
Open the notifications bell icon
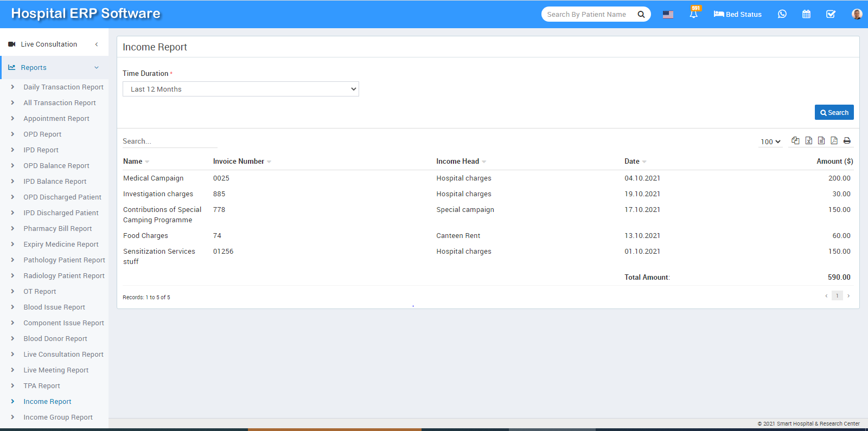[x=693, y=14]
